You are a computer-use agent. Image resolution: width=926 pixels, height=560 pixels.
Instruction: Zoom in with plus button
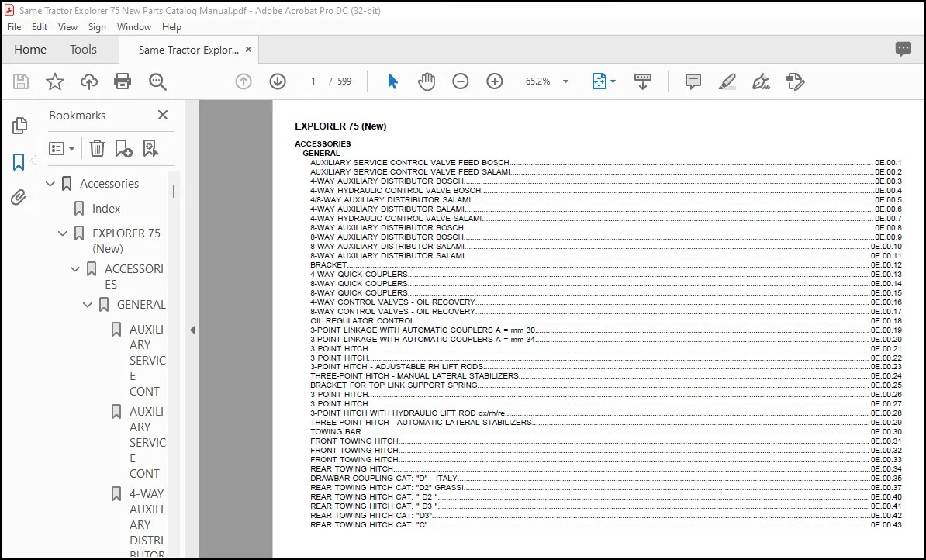[494, 81]
